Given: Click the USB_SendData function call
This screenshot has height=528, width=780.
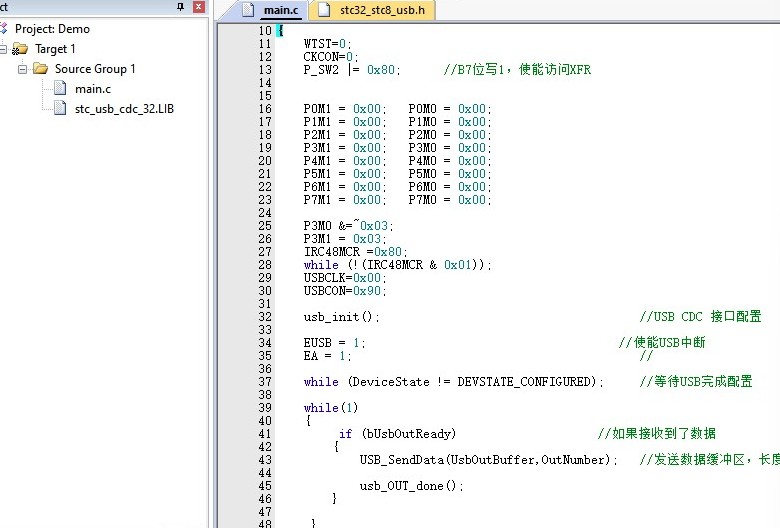Looking at the screenshot, I should click(x=488, y=459).
